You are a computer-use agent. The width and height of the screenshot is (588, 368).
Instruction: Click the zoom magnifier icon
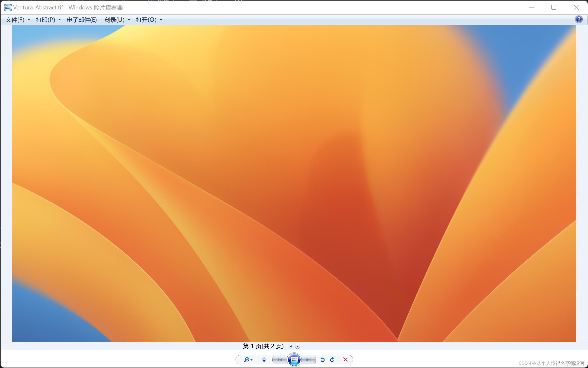pyautogui.click(x=247, y=360)
